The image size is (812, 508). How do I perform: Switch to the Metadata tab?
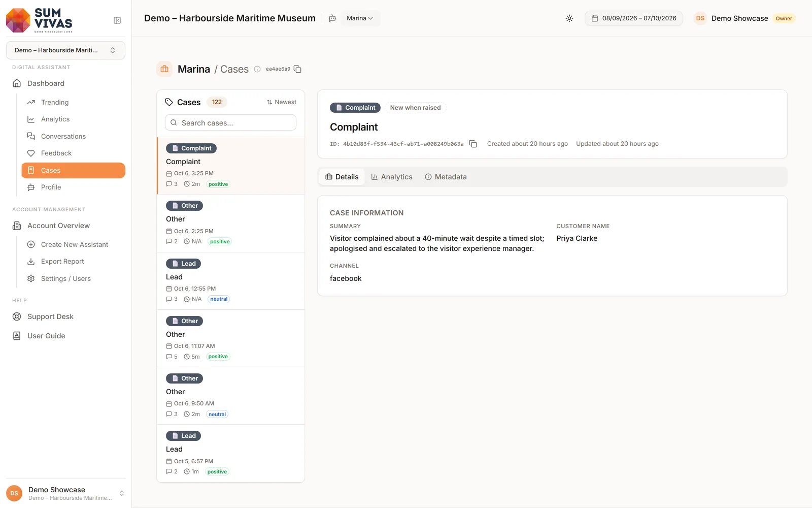tap(446, 177)
